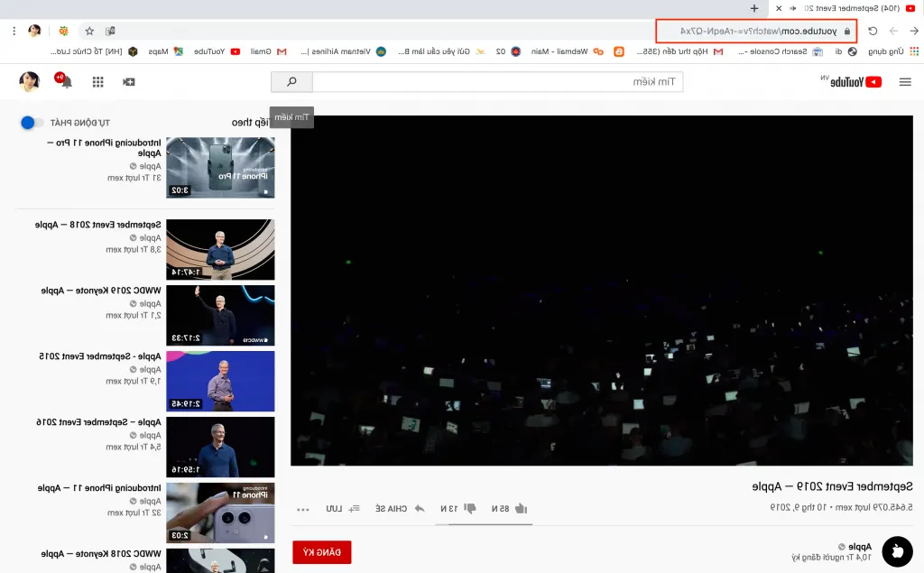Viewport: 924px width, 573px height.
Task: Click the youtube.com address bar
Action: click(x=757, y=32)
